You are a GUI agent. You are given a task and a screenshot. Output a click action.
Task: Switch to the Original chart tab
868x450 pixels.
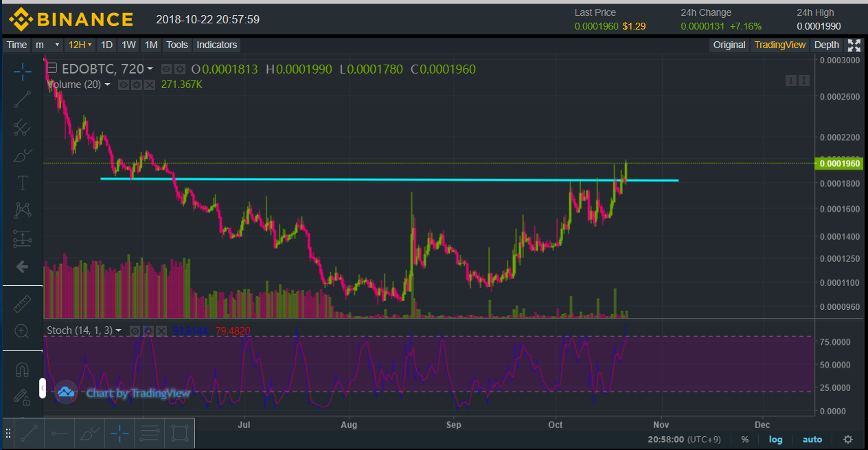(729, 45)
